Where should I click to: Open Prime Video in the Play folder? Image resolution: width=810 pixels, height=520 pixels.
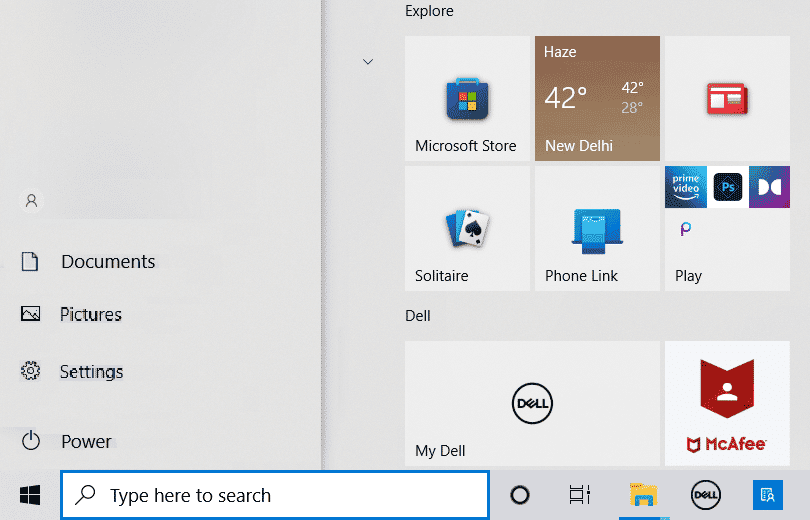686,187
